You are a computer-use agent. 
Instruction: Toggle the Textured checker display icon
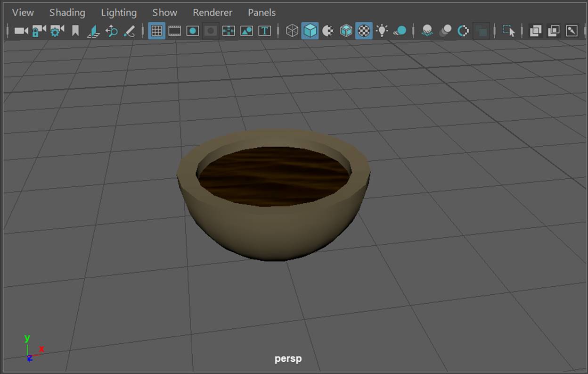(x=364, y=31)
